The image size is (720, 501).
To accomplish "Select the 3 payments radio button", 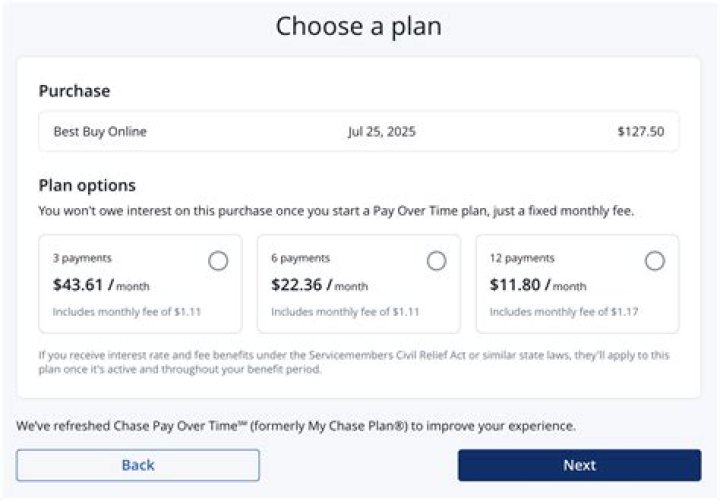I will (x=218, y=261).
